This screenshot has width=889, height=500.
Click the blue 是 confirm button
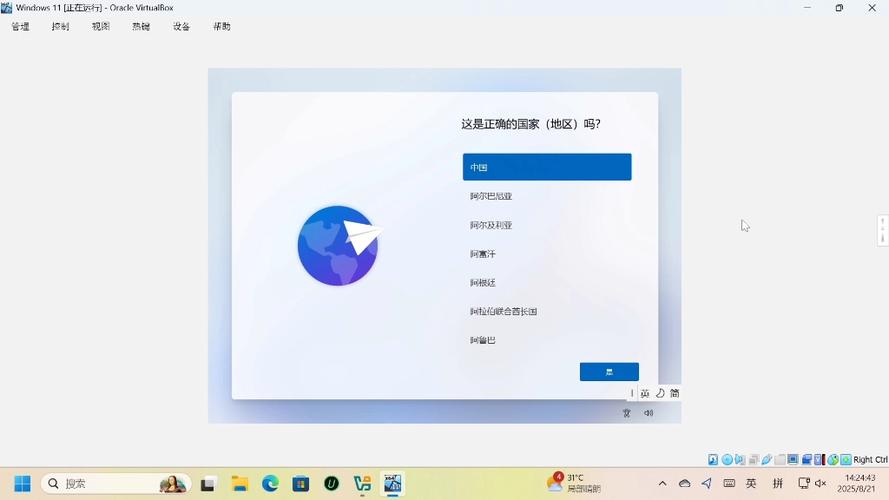(609, 372)
